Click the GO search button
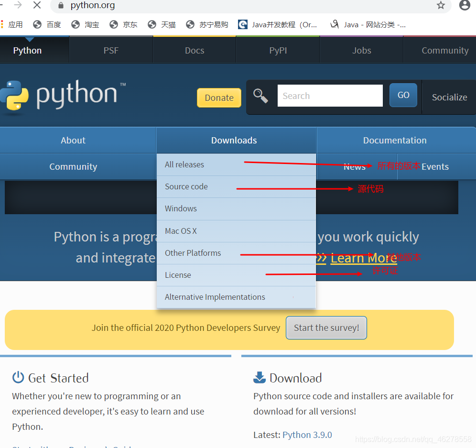 click(x=403, y=95)
